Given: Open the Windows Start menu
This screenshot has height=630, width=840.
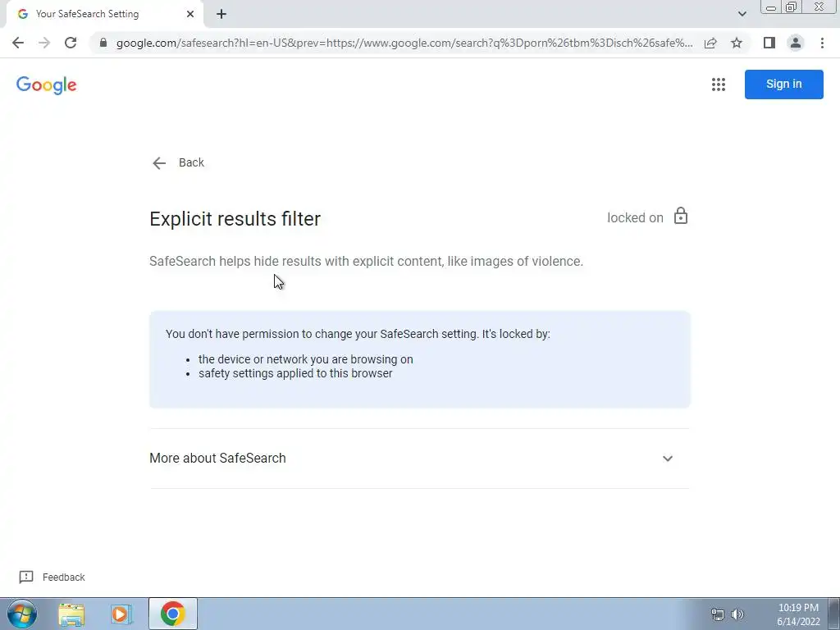Looking at the screenshot, I should (x=22, y=614).
